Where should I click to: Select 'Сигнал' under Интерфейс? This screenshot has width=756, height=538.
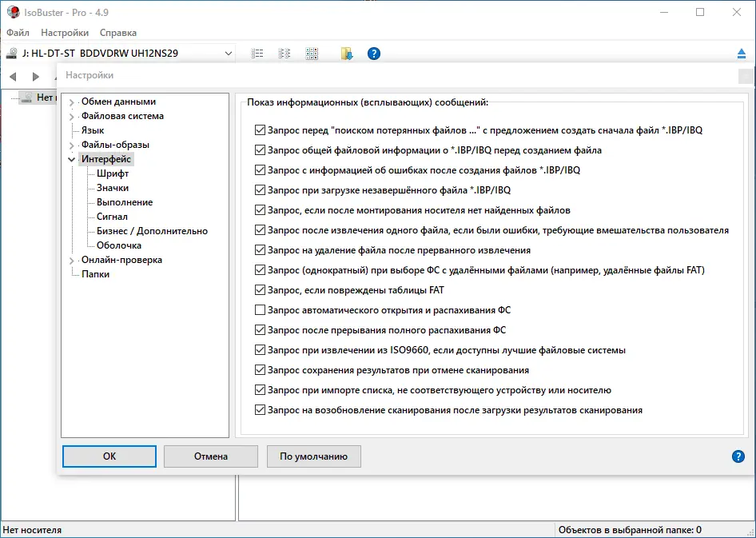coord(112,217)
